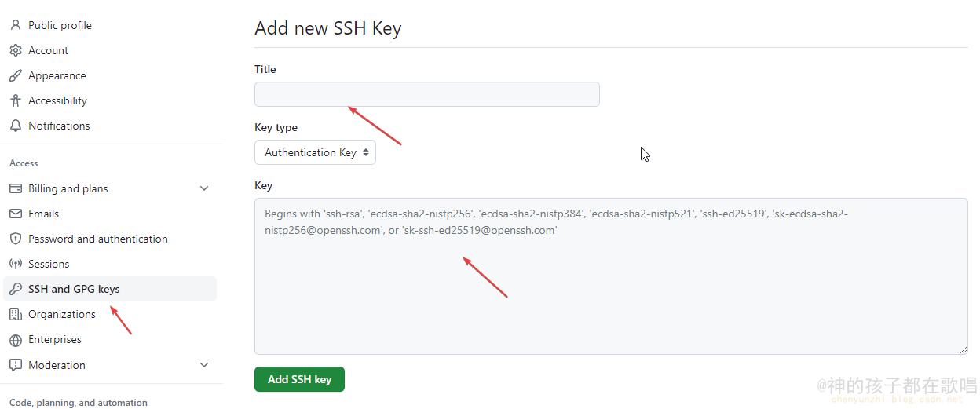This screenshot has height=409, width=980.
Task: Click the Password and authentication shield icon
Action: (15, 239)
